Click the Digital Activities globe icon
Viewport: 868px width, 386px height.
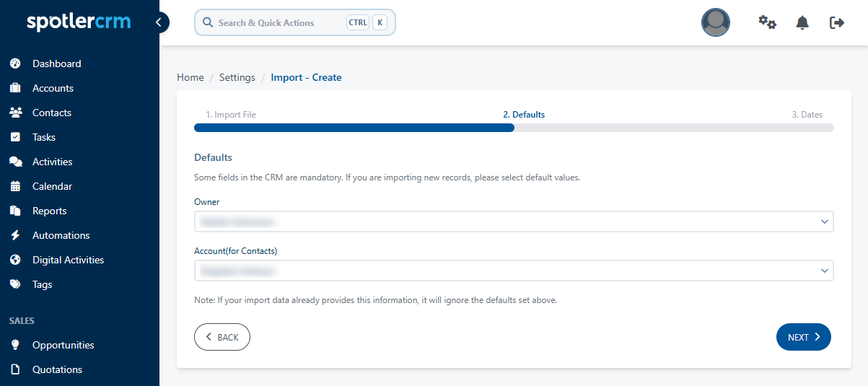[15, 260]
